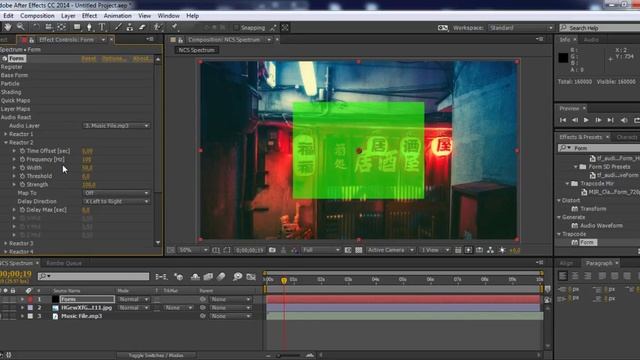The height and width of the screenshot is (360, 640).
Task: Step to next frame in Preview panel
Action: pyautogui.click(x=598, y=120)
